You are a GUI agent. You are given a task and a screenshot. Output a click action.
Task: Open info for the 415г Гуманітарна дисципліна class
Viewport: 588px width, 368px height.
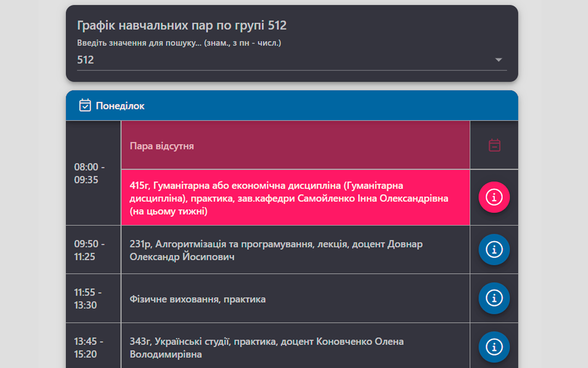pos(494,197)
